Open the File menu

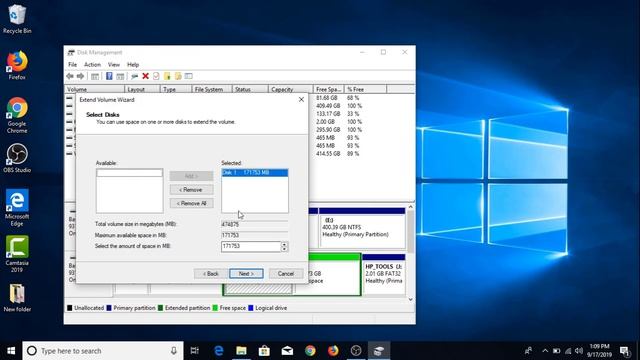72,64
